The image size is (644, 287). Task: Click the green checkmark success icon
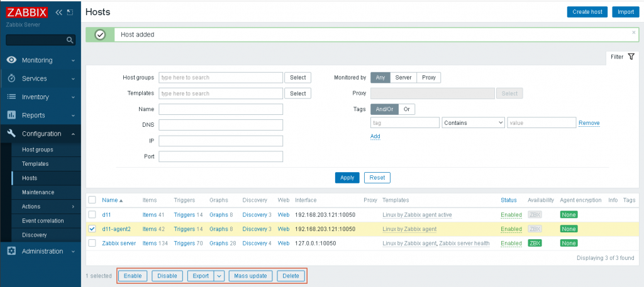[x=100, y=35]
